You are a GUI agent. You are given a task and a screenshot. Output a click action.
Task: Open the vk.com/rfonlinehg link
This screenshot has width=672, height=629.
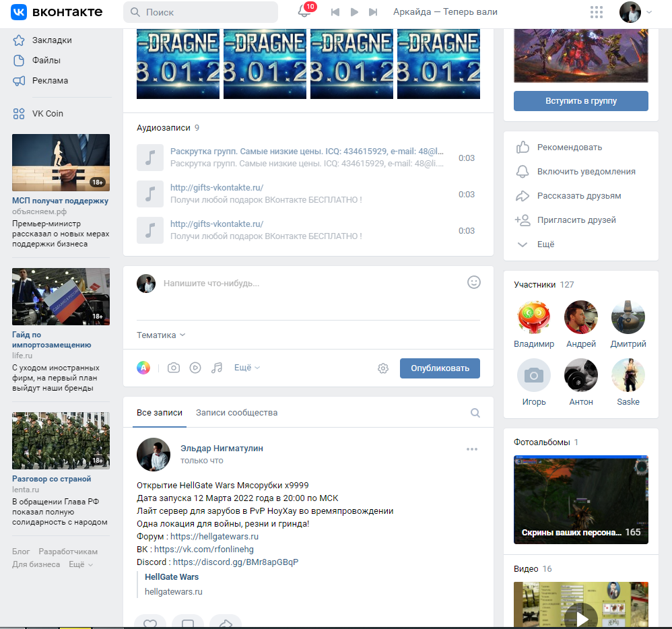coord(203,550)
